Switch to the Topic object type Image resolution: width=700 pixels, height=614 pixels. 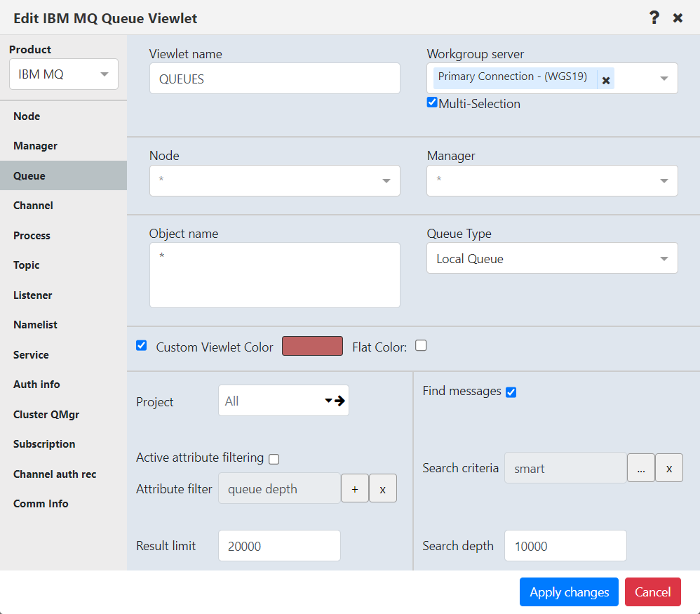pos(63,265)
